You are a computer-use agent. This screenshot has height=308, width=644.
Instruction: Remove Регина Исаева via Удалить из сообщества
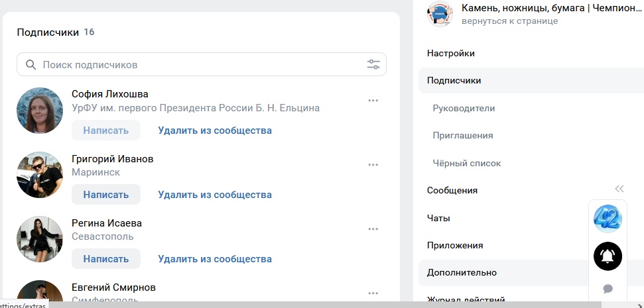215,259
